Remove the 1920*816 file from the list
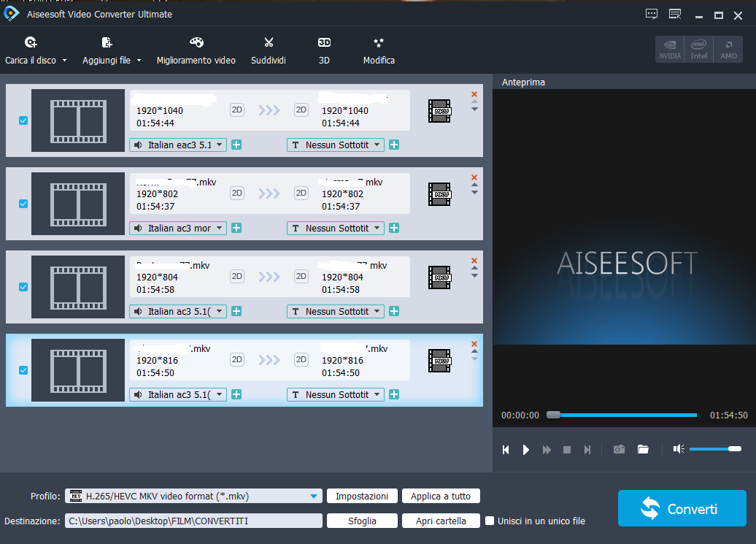Image resolution: width=756 pixels, height=544 pixels. coord(474,344)
